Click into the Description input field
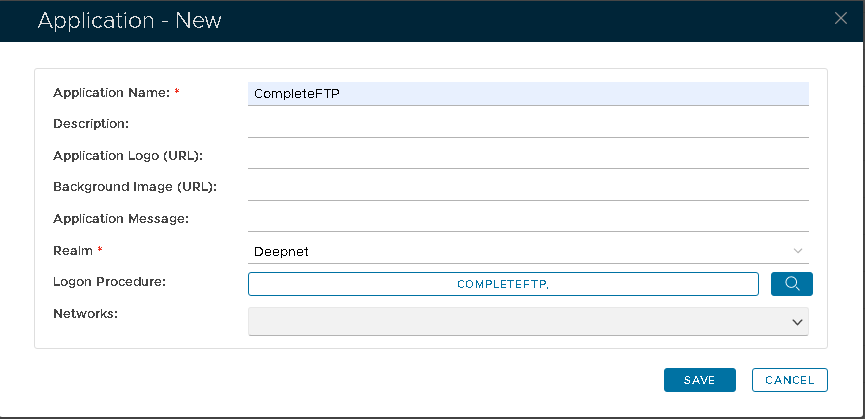Screen dimensions: 865x419 click(x=528, y=125)
